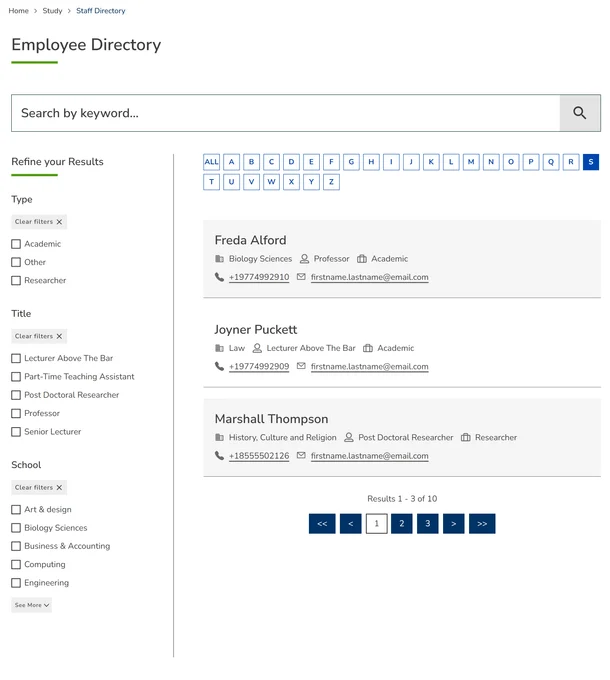
Task: Go to next page with > button
Action: 453,523
